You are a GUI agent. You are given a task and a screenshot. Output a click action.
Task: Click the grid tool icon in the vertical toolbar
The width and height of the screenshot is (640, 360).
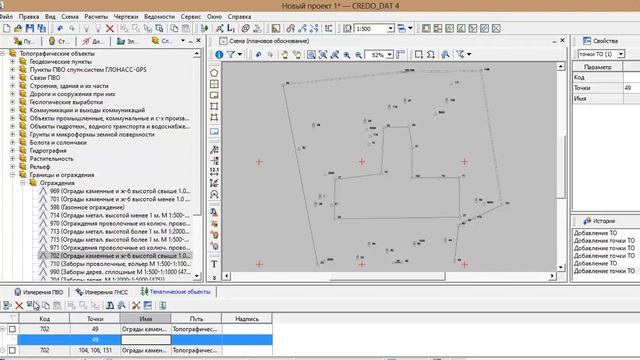pos(214,84)
